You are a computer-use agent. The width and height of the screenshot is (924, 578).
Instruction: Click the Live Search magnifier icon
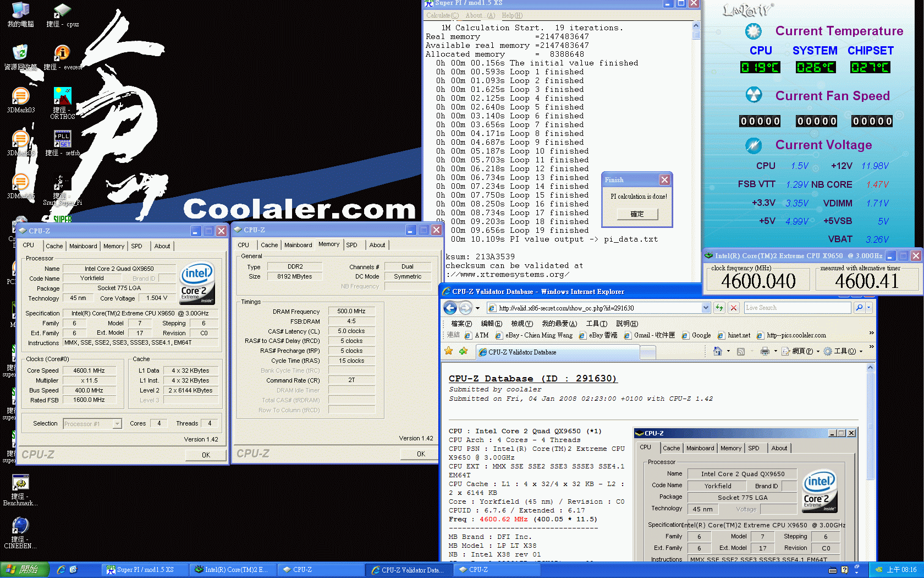pos(859,308)
